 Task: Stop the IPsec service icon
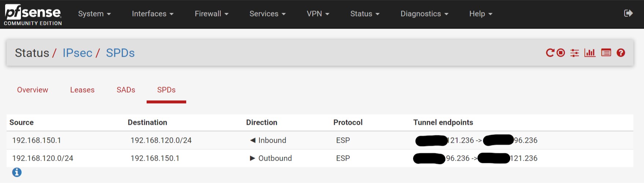[561, 53]
